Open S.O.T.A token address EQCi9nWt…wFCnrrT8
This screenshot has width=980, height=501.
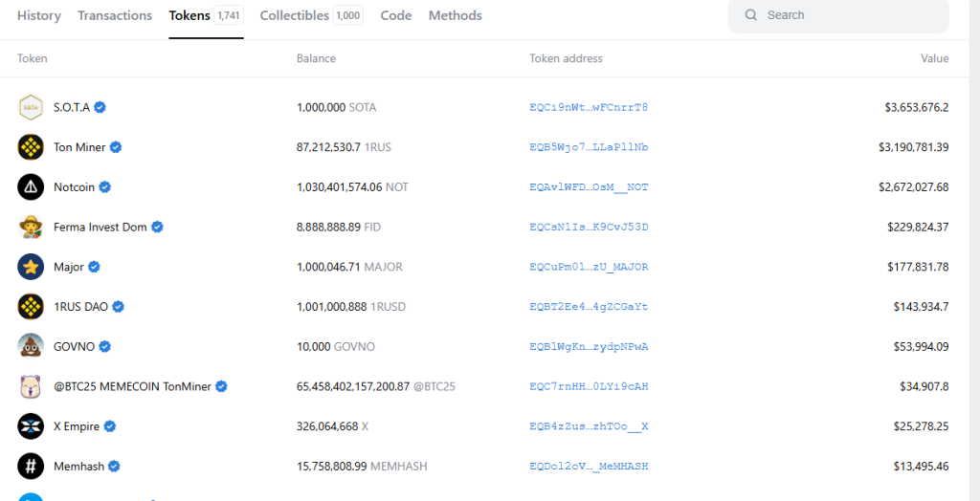[589, 107]
